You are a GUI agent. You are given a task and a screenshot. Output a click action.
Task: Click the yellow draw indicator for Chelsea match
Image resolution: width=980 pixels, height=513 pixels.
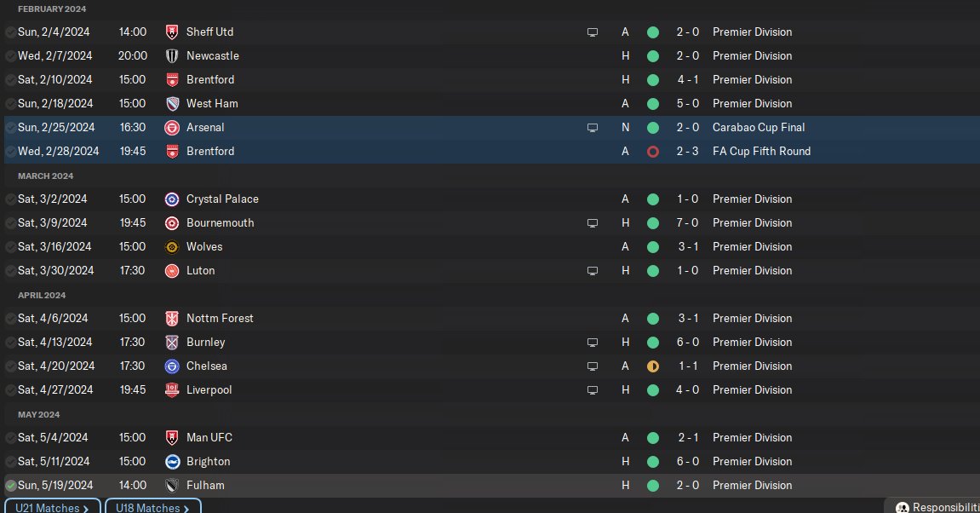pyautogui.click(x=653, y=366)
